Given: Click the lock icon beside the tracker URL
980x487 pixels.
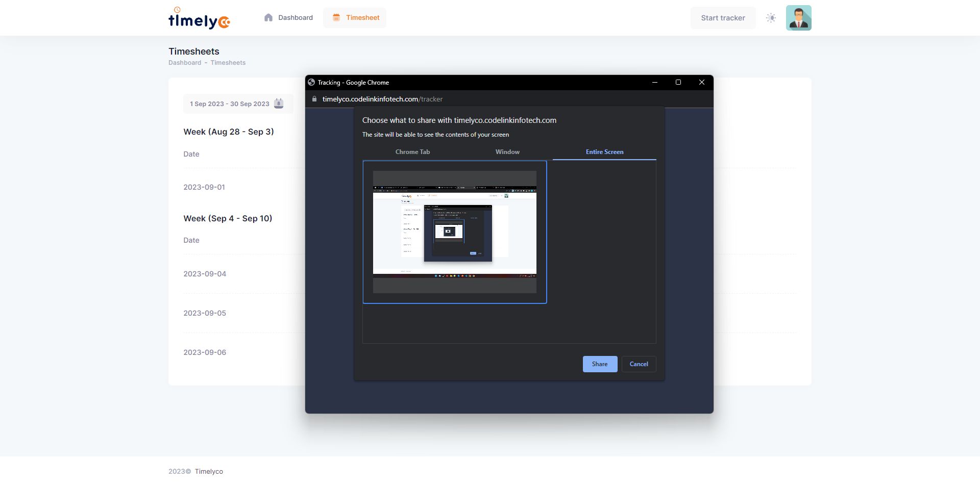Looking at the screenshot, I should point(314,99).
